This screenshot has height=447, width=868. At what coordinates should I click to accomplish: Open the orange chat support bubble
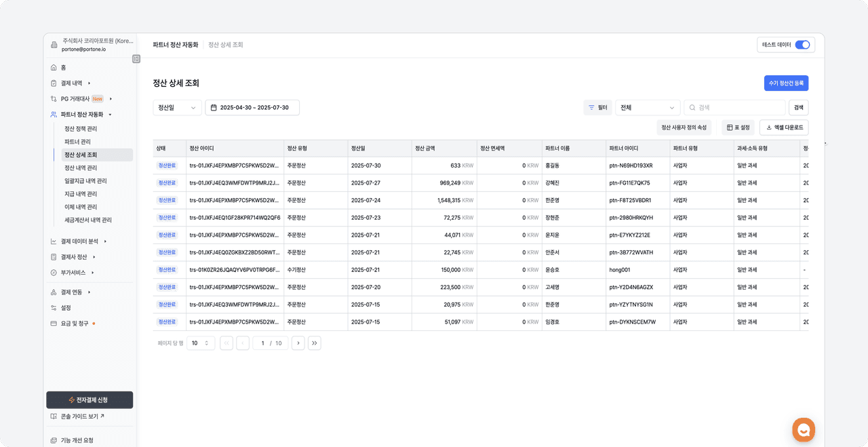[x=804, y=429]
